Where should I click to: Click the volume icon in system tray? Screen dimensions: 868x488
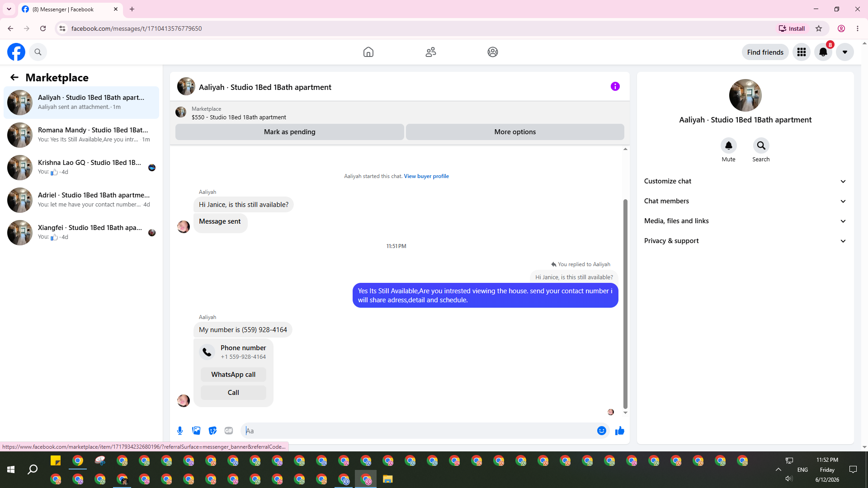click(x=789, y=479)
